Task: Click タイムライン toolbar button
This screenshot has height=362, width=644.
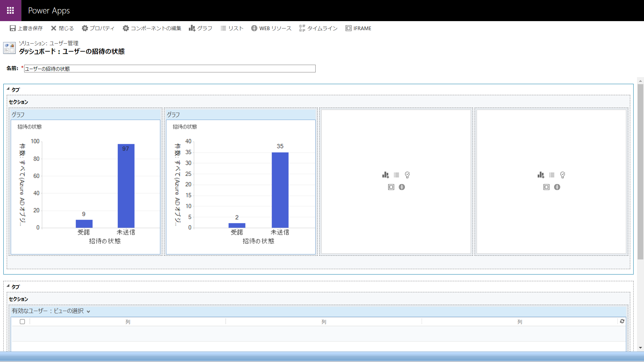Action: click(318, 28)
